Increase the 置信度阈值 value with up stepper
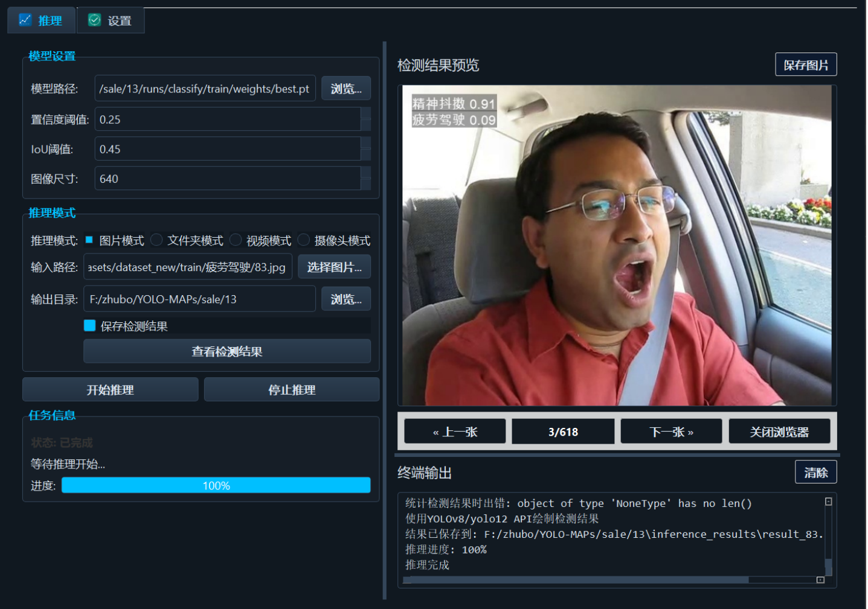The image size is (868, 609). (x=365, y=113)
